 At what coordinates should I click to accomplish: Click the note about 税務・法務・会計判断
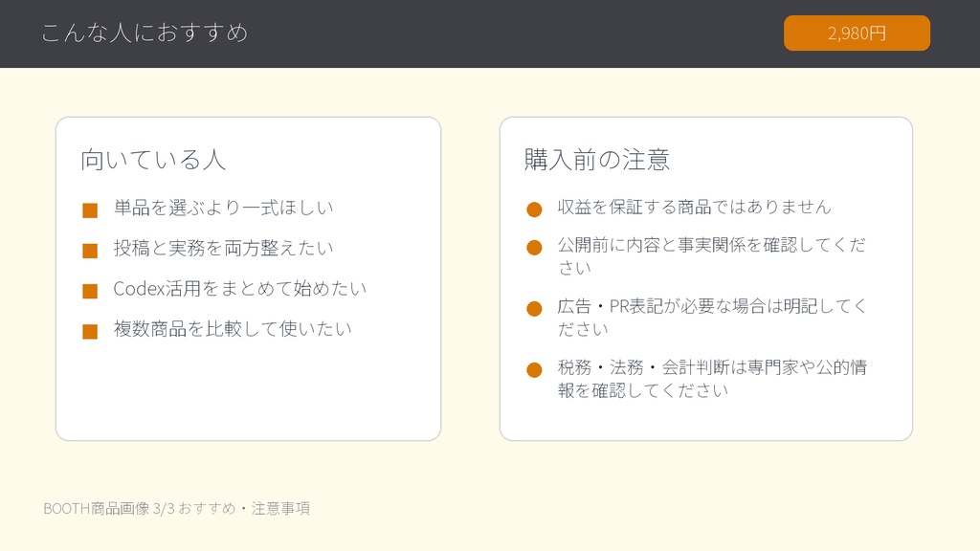coord(712,379)
